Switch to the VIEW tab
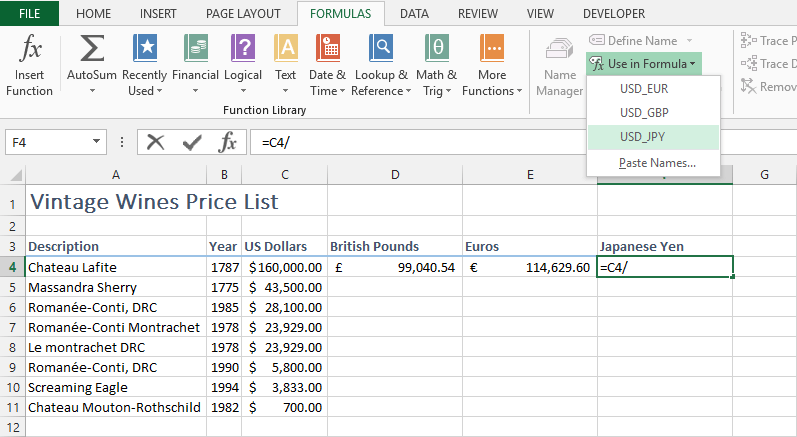The width and height of the screenshot is (797, 437). tap(540, 14)
